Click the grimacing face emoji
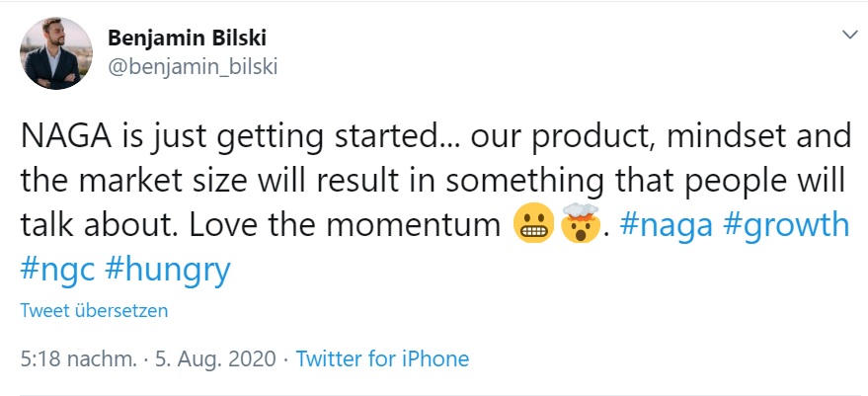 [x=532, y=226]
